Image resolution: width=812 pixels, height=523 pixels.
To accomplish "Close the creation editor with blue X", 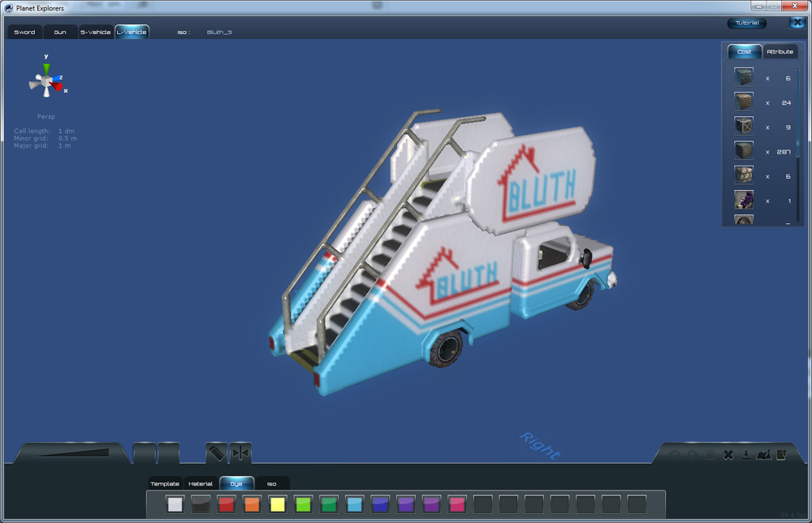I will point(796,23).
